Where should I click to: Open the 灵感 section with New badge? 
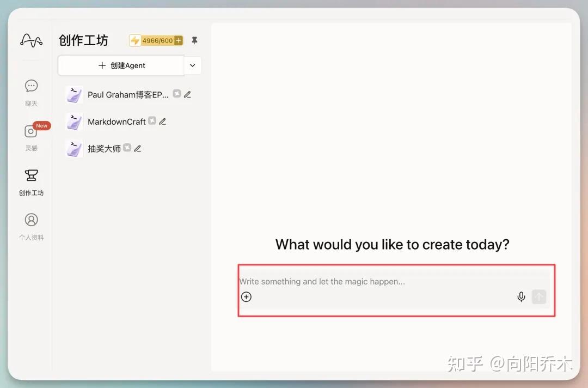[x=31, y=131]
